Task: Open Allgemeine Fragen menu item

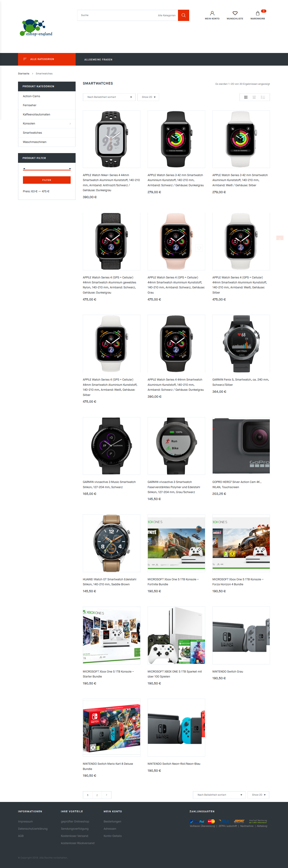Action: pyautogui.click(x=98, y=59)
